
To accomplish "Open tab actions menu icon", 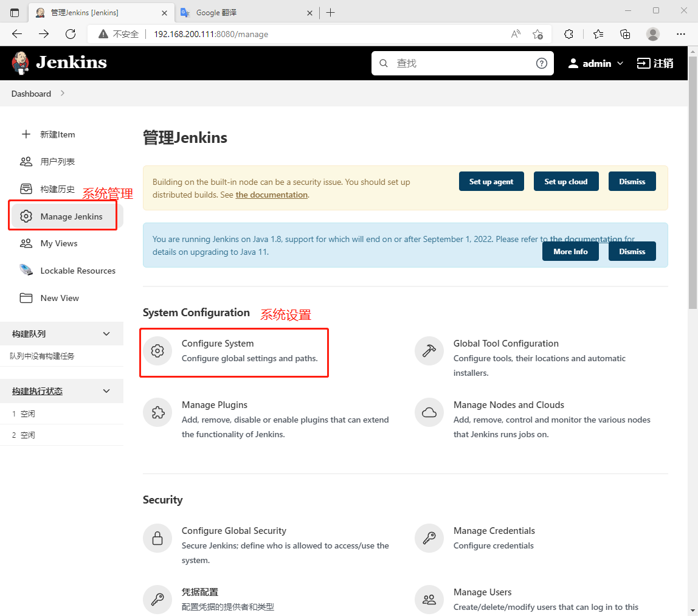I will click(15, 12).
